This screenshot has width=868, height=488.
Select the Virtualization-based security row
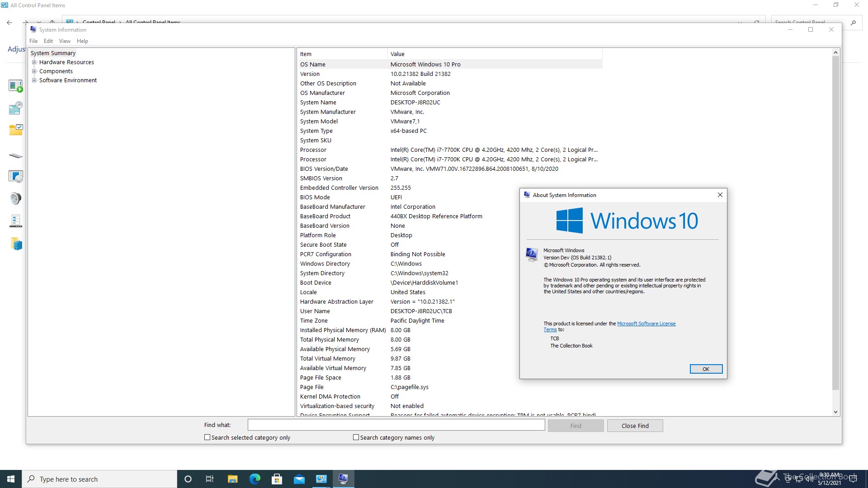pos(450,406)
